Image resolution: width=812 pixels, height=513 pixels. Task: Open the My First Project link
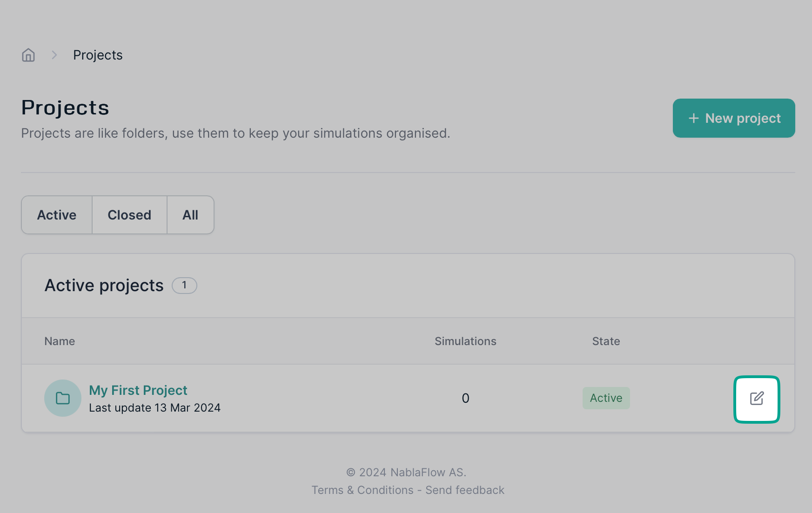coord(138,390)
